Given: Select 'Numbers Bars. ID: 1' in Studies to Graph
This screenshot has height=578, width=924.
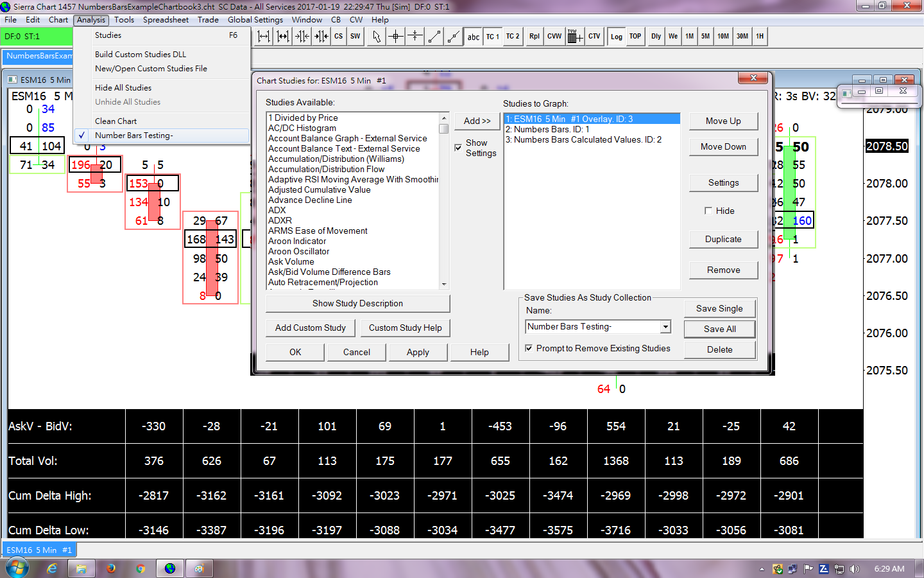Looking at the screenshot, I should pyautogui.click(x=592, y=129).
